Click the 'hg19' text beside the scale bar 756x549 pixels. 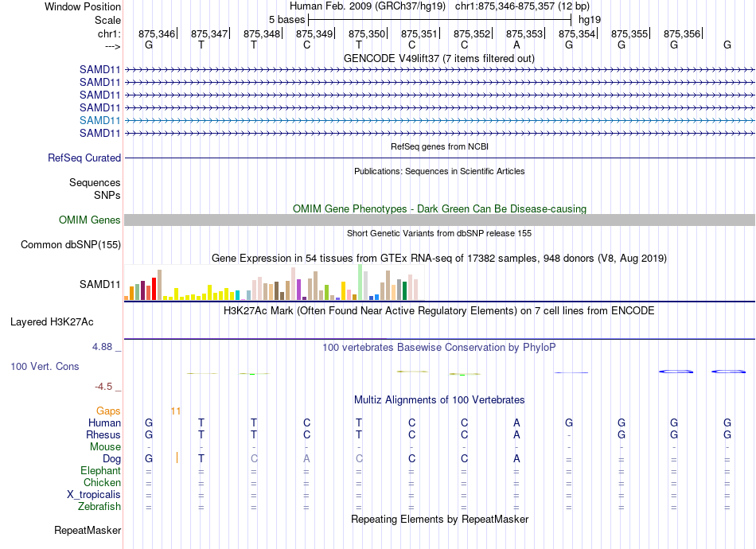tap(590, 20)
